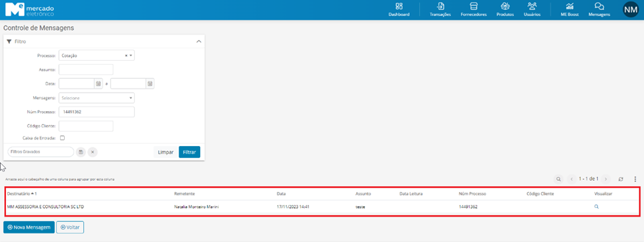Viewport: 644px width, 242px height.
Task: Open the Dashboard icon in top navigation
Action: (399, 7)
